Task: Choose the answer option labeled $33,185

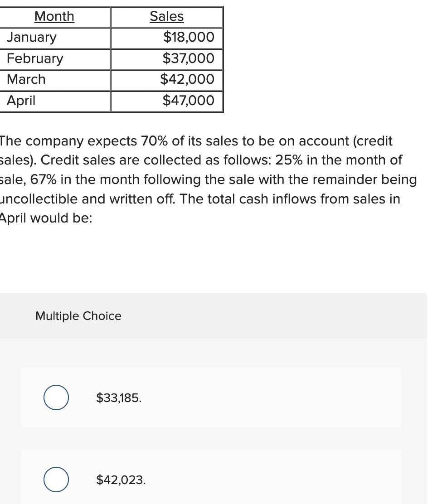Action: (x=119, y=397)
